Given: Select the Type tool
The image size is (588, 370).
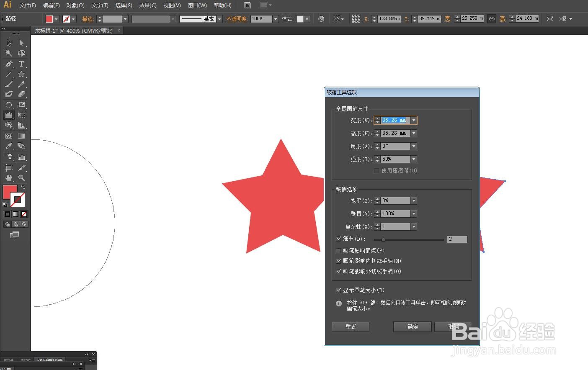Looking at the screenshot, I should (x=21, y=64).
